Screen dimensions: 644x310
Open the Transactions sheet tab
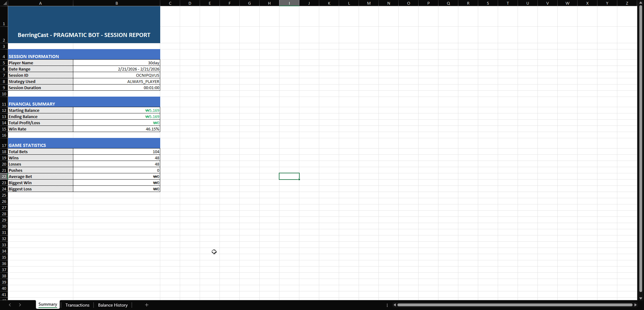[77, 305]
